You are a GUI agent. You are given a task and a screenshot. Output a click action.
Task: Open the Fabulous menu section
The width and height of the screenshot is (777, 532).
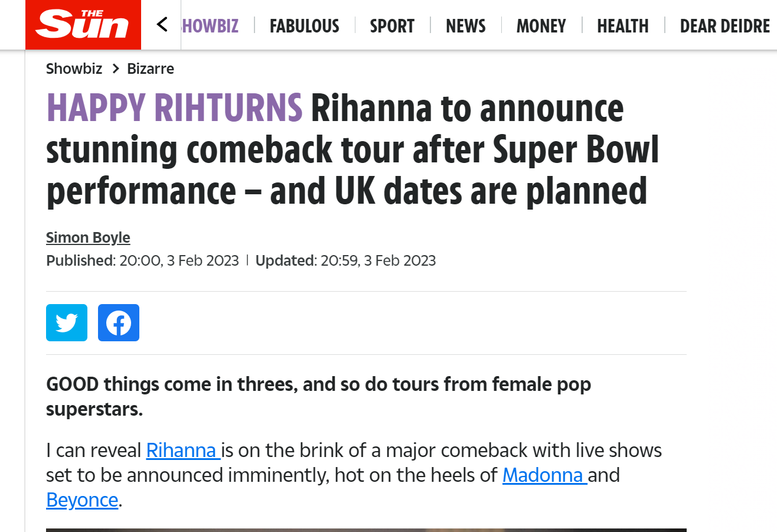coord(304,26)
